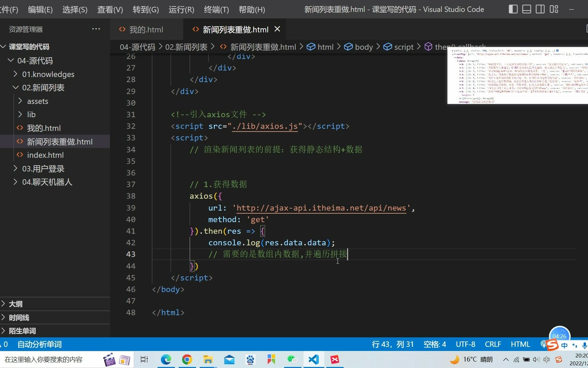Switch to 我的.html tab
This screenshot has height=368, width=588.
[146, 30]
